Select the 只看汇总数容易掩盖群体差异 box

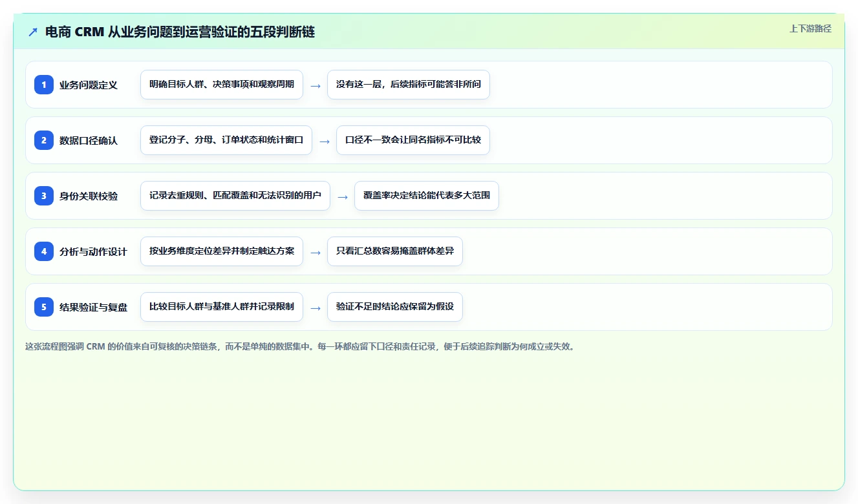pos(395,251)
